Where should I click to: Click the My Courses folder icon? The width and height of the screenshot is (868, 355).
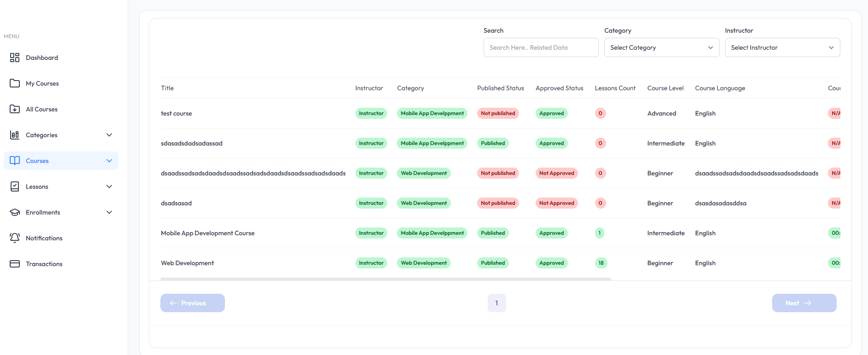15,83
